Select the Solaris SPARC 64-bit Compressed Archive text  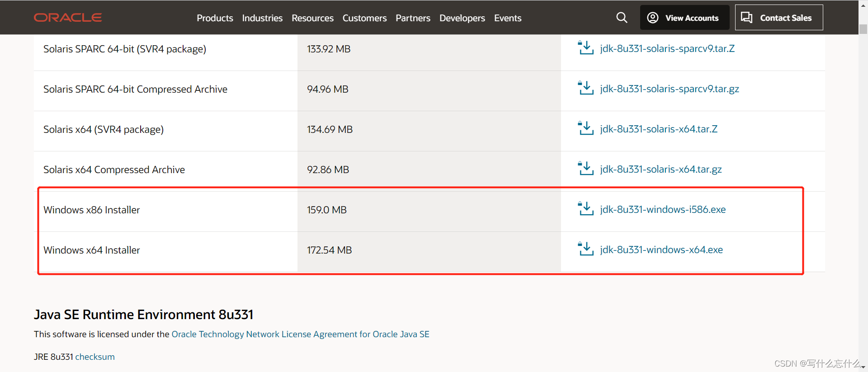(x=135, y=89)
